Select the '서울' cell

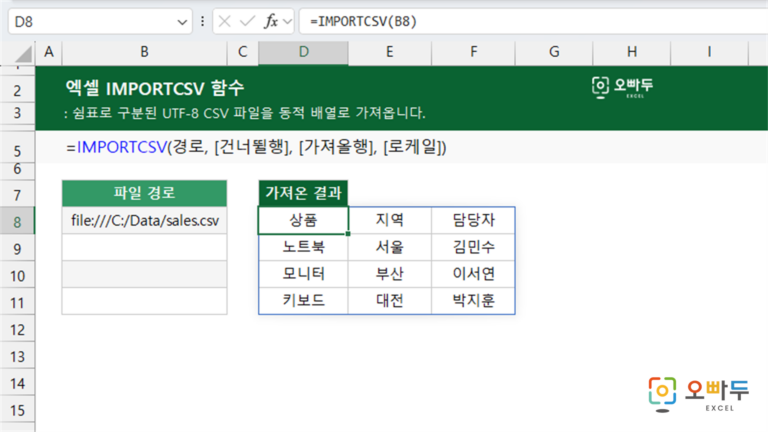coord(390,247)
